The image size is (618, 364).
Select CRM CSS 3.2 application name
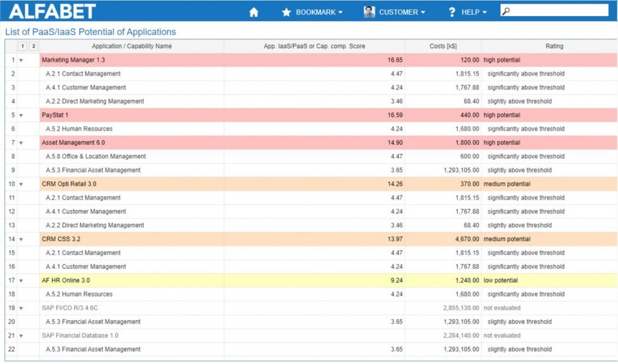(61, 239)
